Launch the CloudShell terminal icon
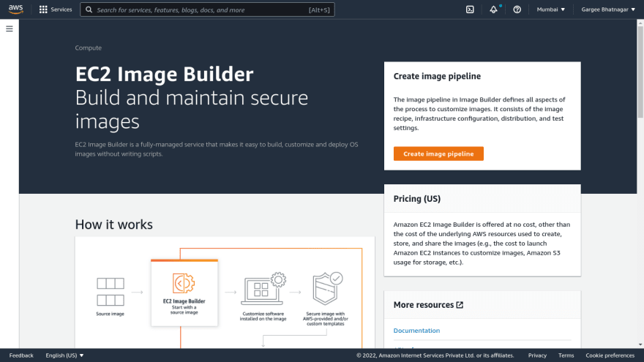Screen dimensions: 644x362 [x=470, y=10]
